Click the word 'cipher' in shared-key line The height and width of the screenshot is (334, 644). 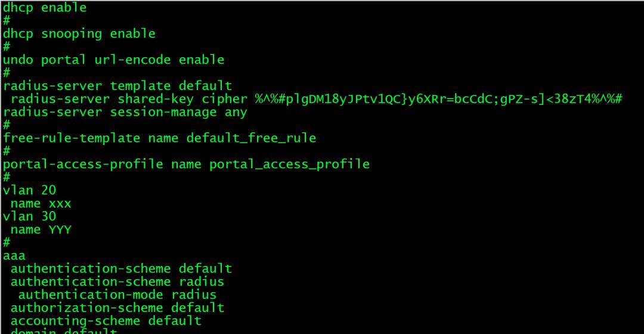click(225, 99)
